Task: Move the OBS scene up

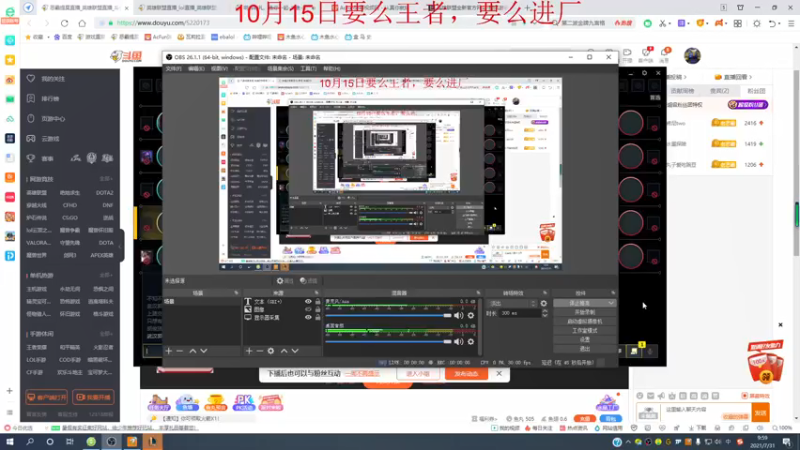Action: 193,351
